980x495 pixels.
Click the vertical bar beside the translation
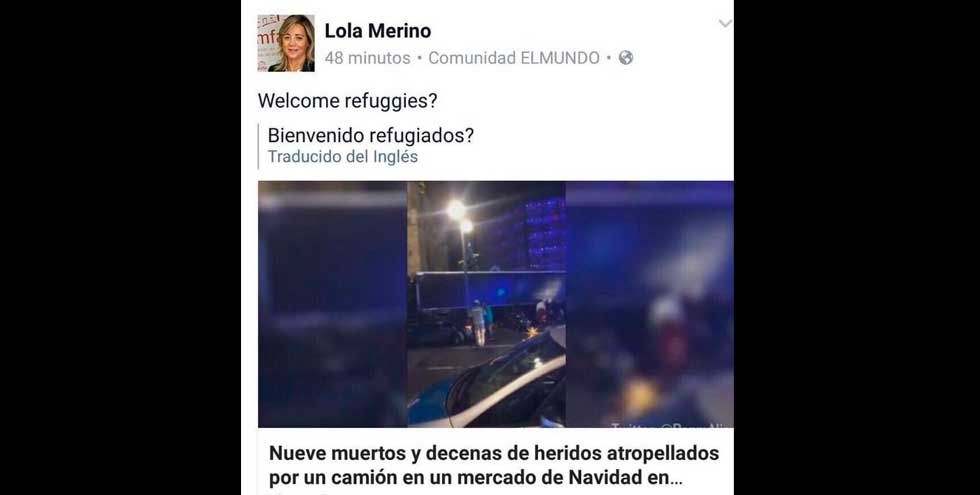259,146
